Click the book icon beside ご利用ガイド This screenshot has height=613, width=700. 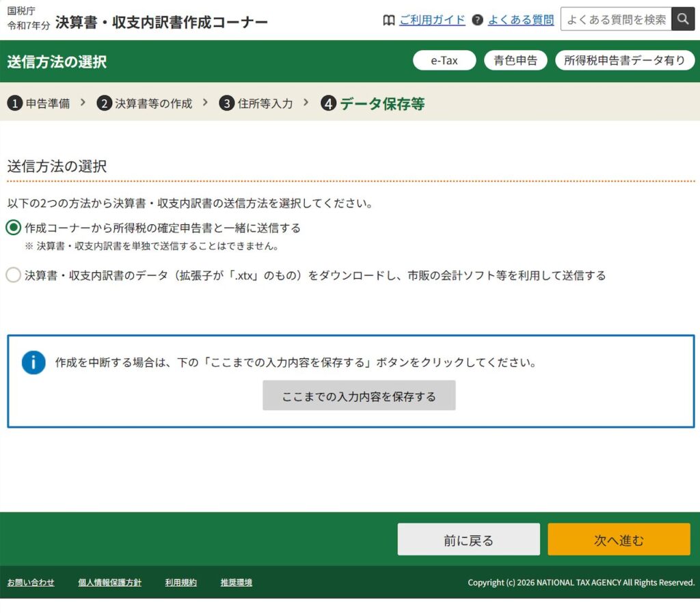click(388, 20)
